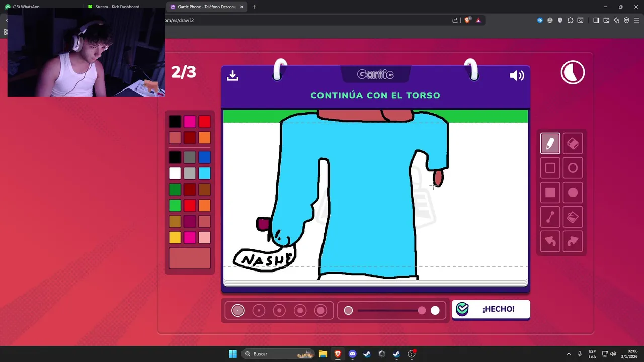Screen dimensions: 644x362
Task: Pick the light gray color swatch
Action: 189,173
